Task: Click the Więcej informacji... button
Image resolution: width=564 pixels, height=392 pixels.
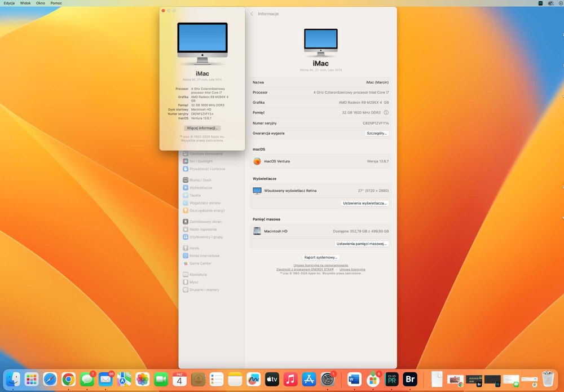Action: pyautogui.click(x=202, y=128)
